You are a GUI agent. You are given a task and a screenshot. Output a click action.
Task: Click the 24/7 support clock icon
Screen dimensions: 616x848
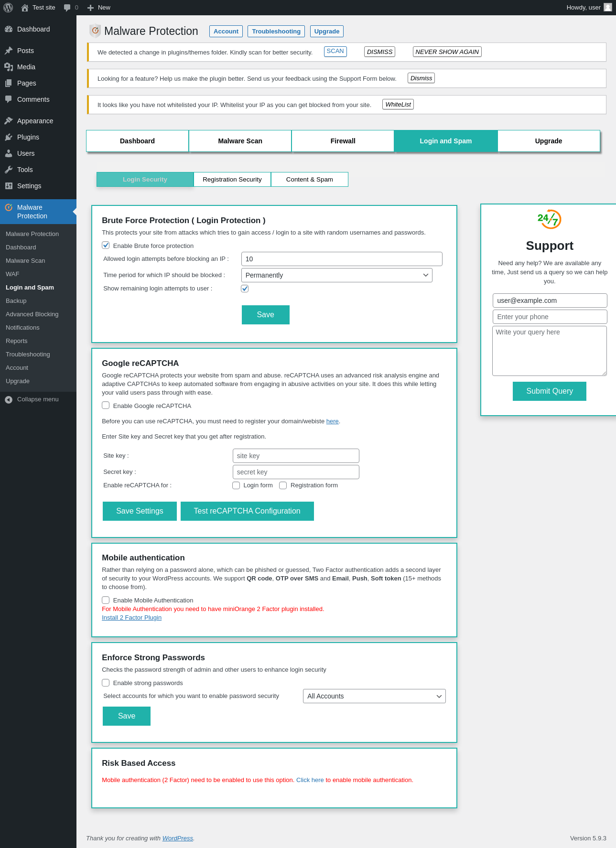(x=549, y=219)
